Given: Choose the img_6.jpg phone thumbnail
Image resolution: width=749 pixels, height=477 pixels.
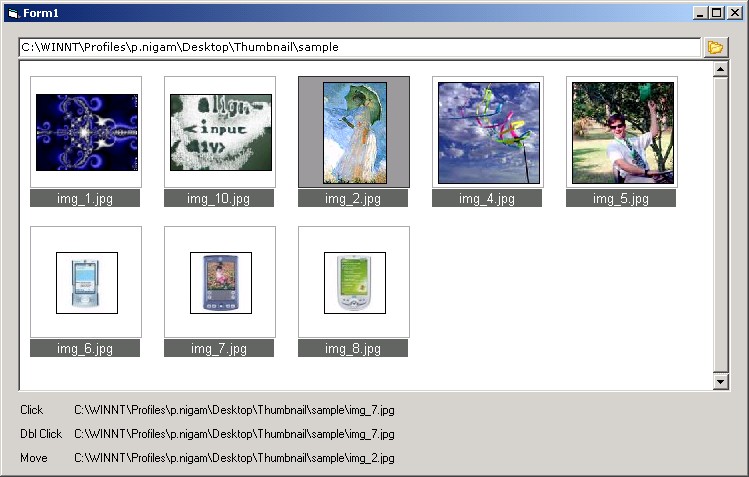Looking at the screenshot, I should coord(86,282).
